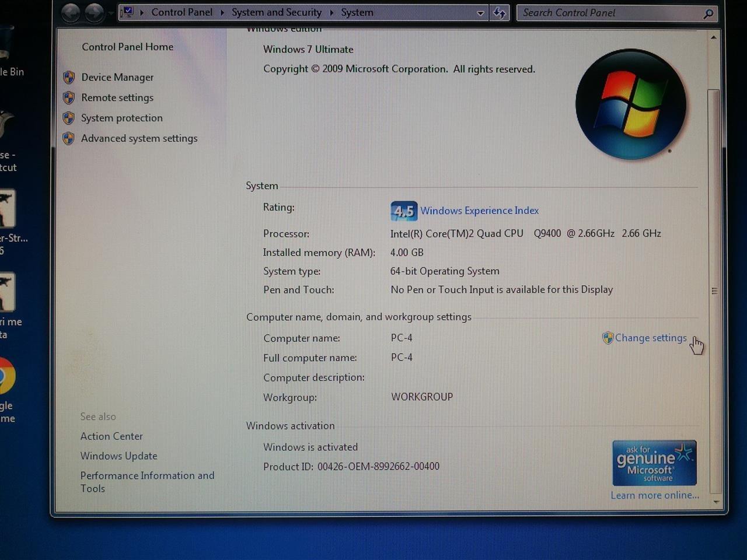This screenshot has width=747, height=560.
Task: Click Learn more online link
Action: [x=655, y=495]
